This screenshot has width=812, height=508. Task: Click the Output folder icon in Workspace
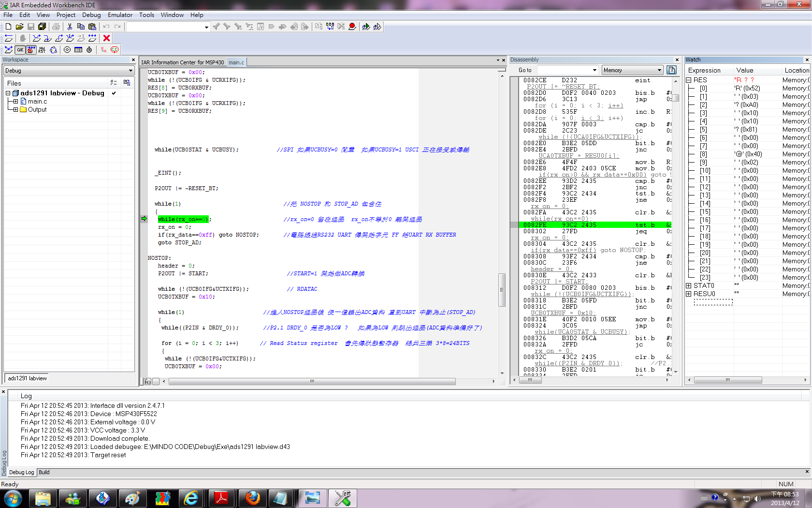point(23,110)
